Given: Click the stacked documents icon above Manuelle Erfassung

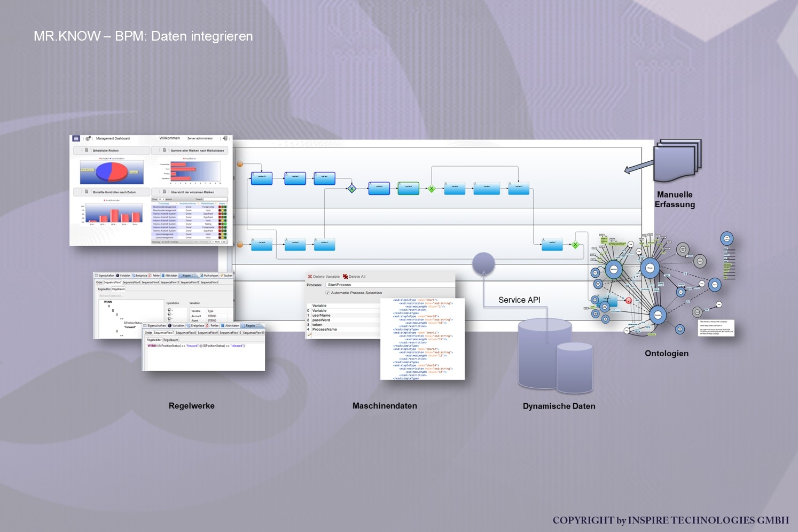Looking at the screenshot, I should click(677, 160).
